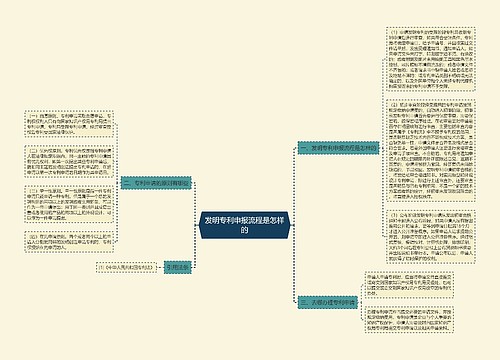500x360 pixels.
Task: Select the top right (1) paragraph box
Action: [x=431, y=59]
